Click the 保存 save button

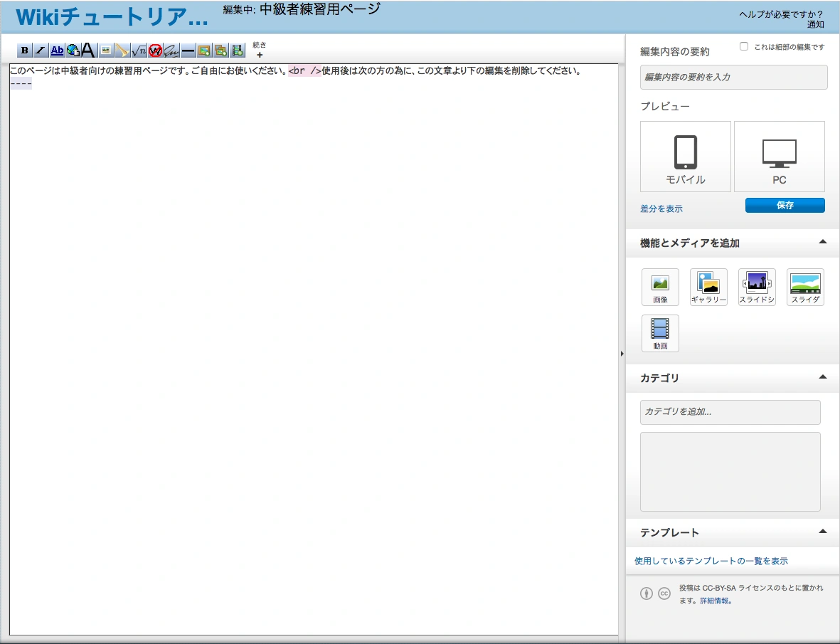[x=785, y=205]
